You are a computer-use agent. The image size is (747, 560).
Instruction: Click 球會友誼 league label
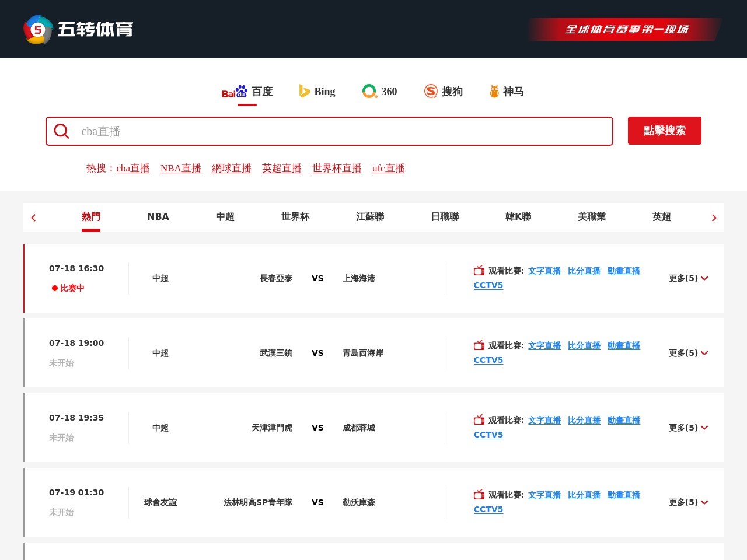pyautogui.click(x=160, y=502)
